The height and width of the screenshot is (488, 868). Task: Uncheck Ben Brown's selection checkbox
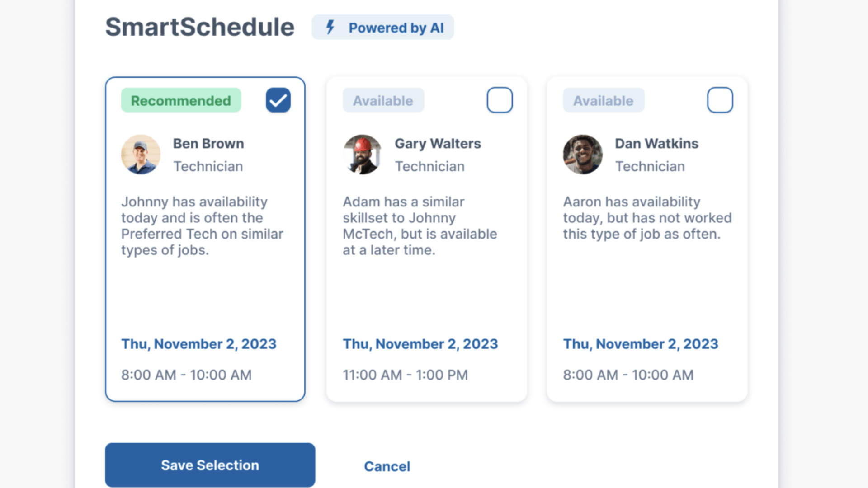[278, 100]
